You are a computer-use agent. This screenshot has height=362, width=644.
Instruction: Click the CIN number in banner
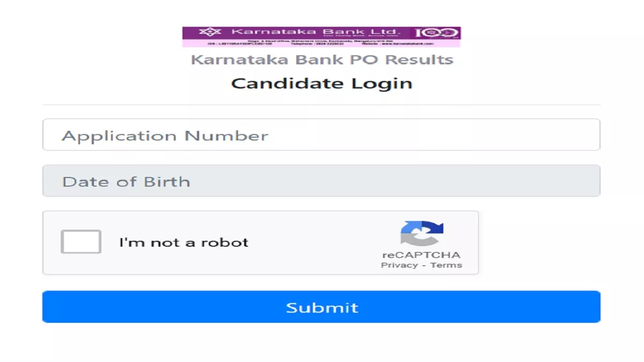(x=240, y=43)
